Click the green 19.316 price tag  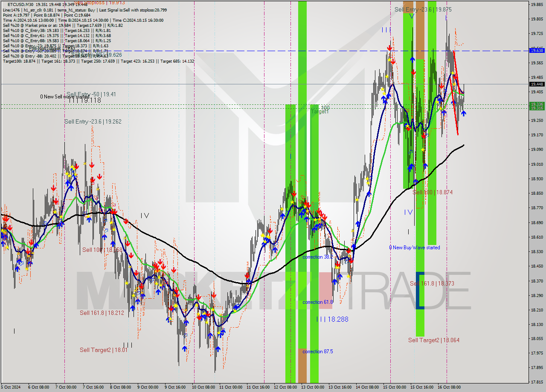click(x=537, y=108)
